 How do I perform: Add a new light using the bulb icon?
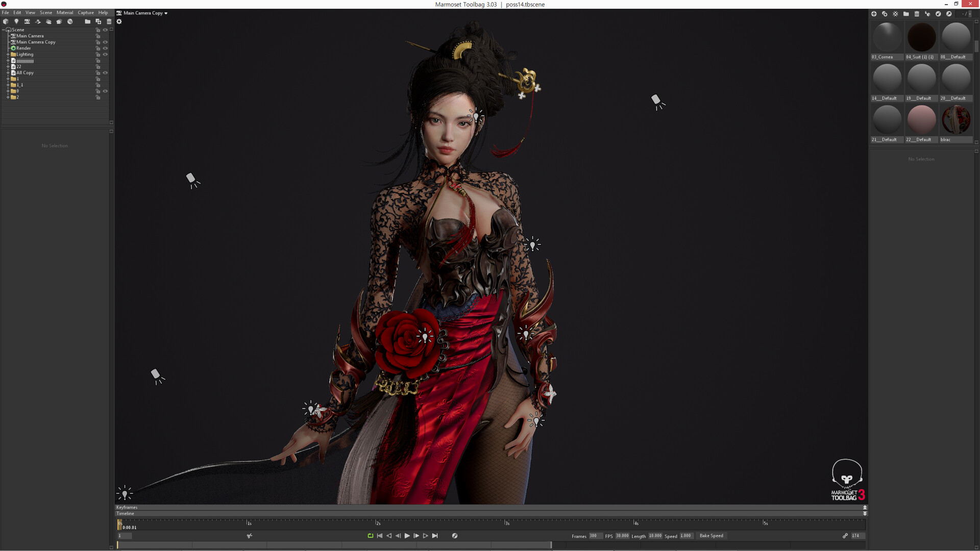coord(16,21)
